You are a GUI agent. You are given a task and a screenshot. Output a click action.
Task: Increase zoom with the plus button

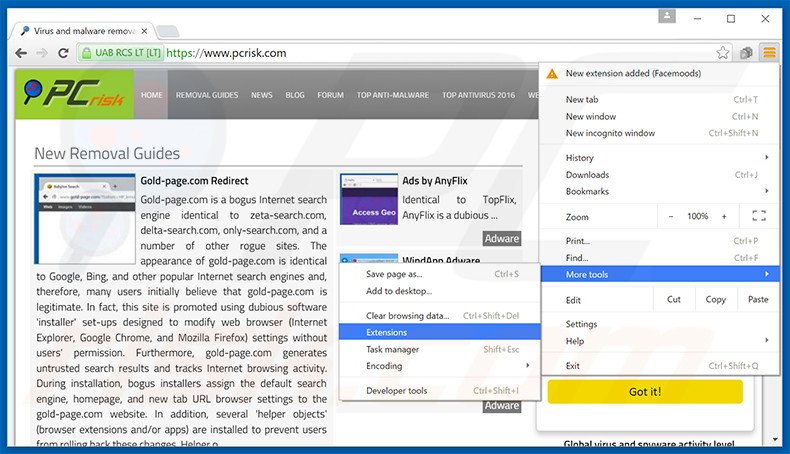click(724, 216)
